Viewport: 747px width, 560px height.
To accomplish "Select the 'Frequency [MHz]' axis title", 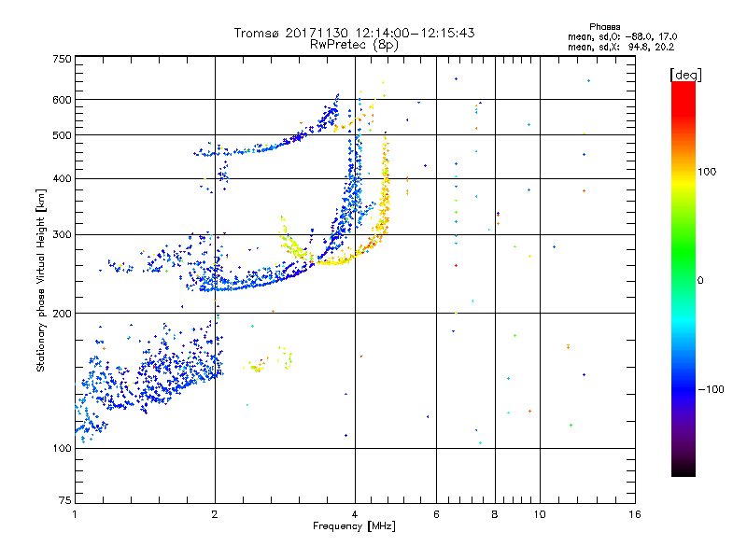I will click(354, 526).
